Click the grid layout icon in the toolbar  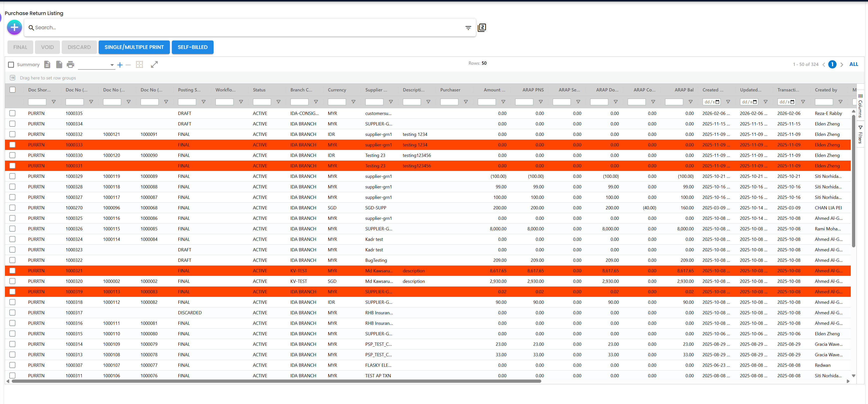point(139,64)
